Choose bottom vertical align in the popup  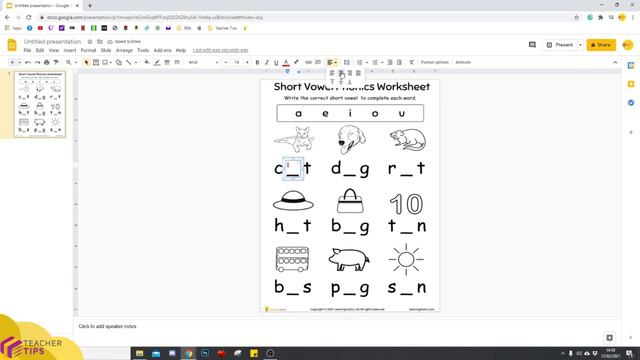[x=349, y=82]
